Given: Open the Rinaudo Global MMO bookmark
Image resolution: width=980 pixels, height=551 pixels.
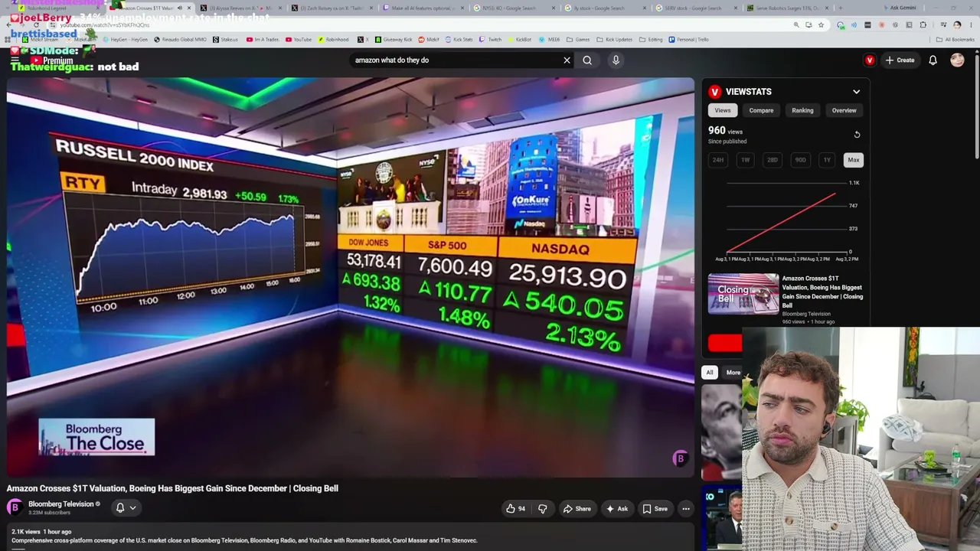Looking at the screenshot, I should tap(180, 40).
